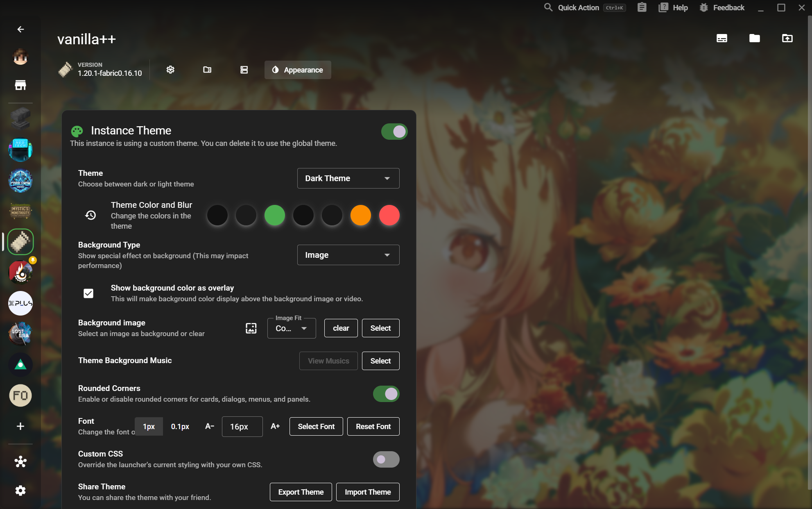Viewport: 812px width, 509px height.
Task: Click the export/upload folder icon
Action: [787, 38]
